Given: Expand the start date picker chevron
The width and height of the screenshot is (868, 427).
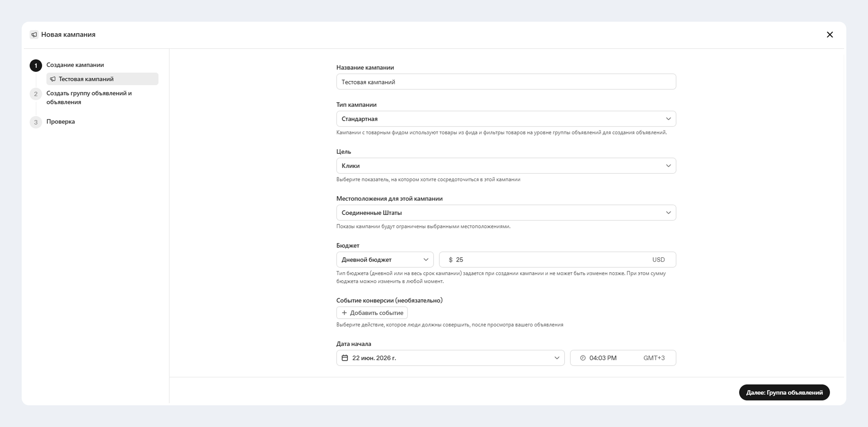Looking at the screenshot, I should pyautogui.click(x=557, y=358).
